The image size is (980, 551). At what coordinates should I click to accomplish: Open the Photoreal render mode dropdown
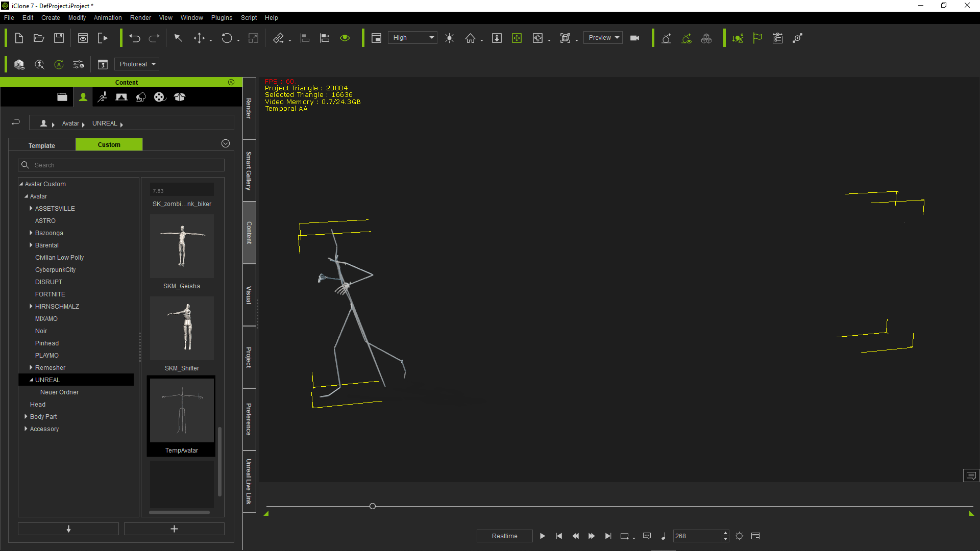pyautogui.click(x=137, y=64)
